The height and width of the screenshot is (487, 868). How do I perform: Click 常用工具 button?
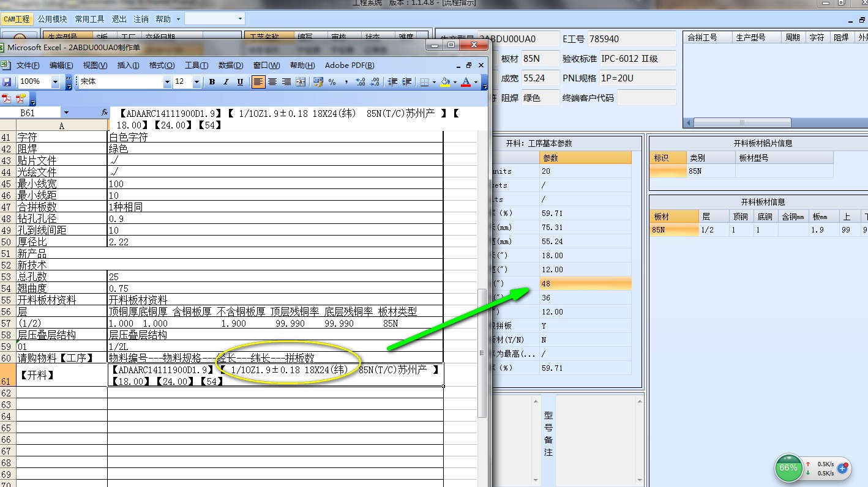(x=90, y=19)
